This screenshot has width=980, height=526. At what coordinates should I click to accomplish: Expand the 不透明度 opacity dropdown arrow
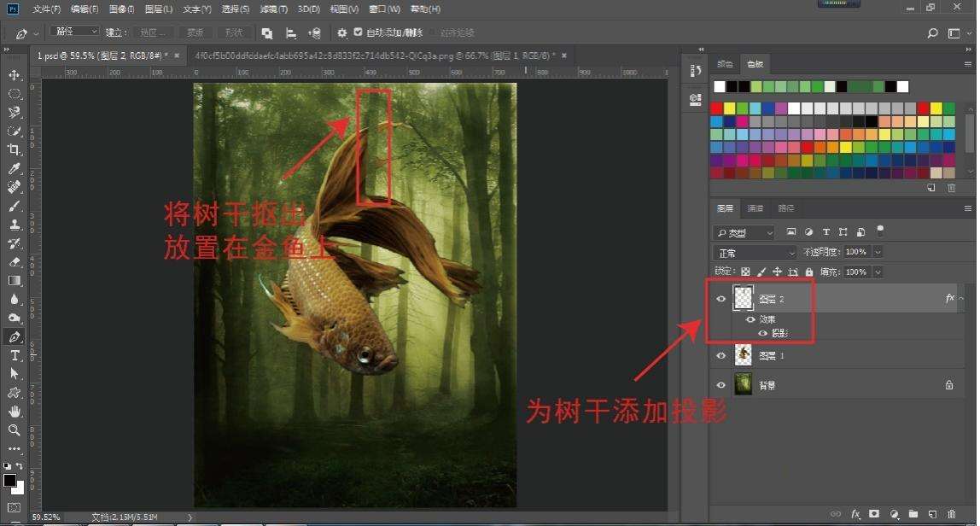[x=878, y=253]
